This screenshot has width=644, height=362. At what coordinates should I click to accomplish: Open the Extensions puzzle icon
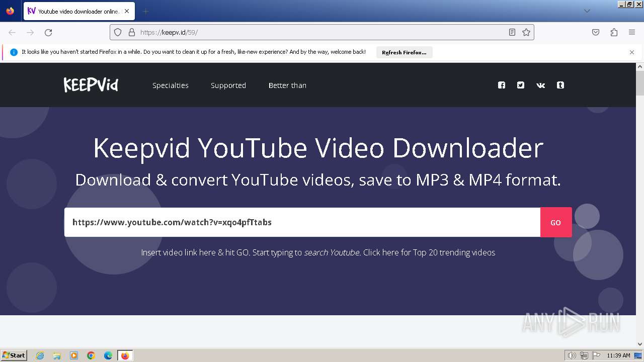614,32
